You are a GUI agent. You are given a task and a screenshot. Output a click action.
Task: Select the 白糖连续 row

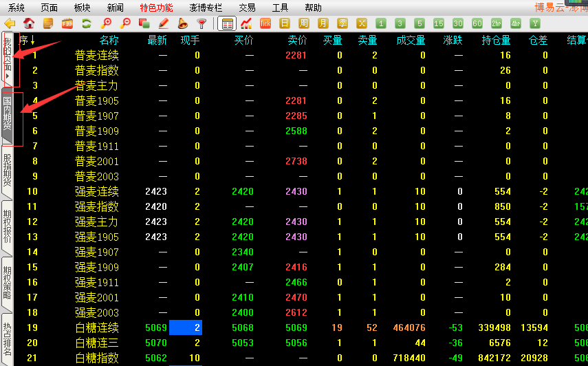point(96,327)
